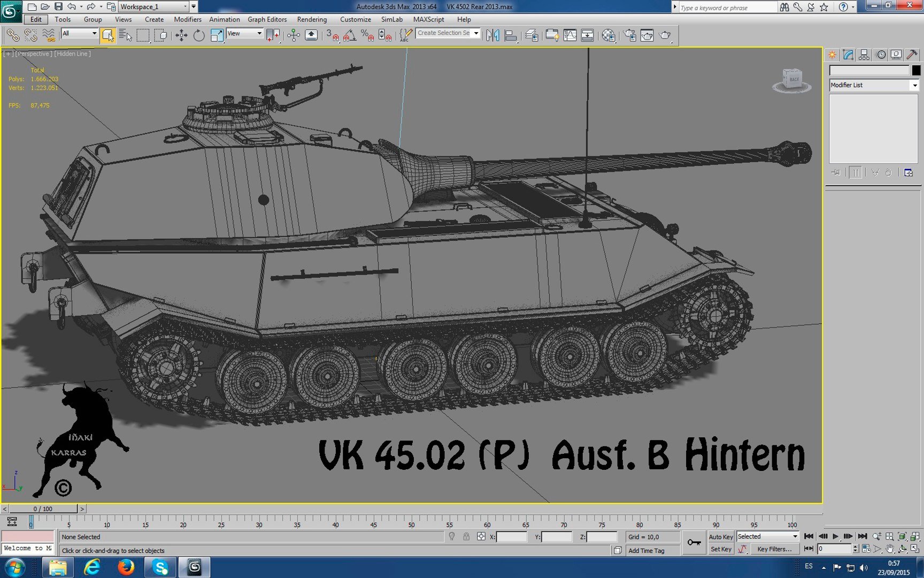Switch to the Hierarchy command panel tab
Image resolution: width=924 pixels, height=578 pixels.
(x=864, y=55)
